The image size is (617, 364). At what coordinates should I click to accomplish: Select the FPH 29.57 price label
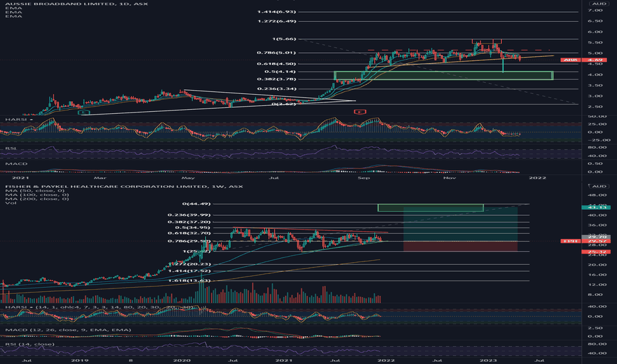[583, 241]
